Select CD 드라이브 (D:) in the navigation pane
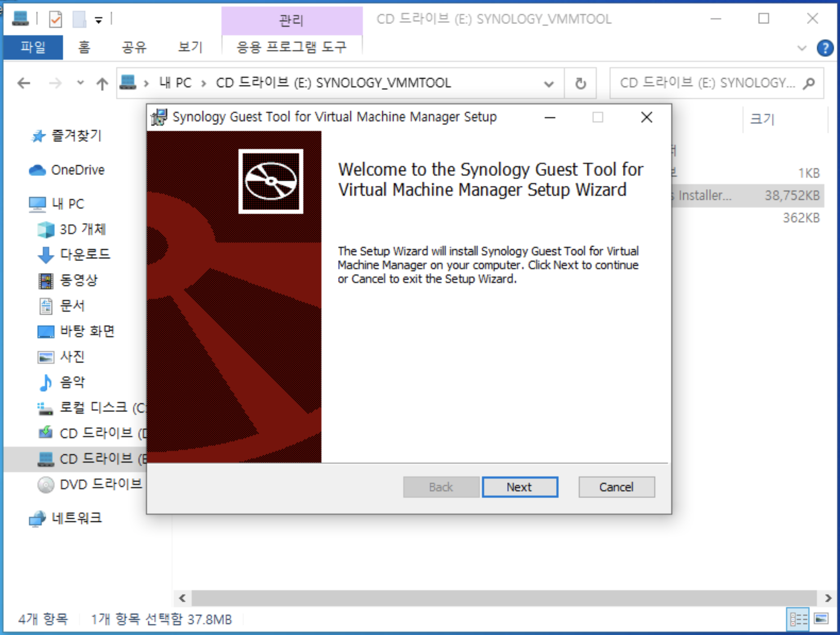The image size is (840, 635). [x=92, y=433]
